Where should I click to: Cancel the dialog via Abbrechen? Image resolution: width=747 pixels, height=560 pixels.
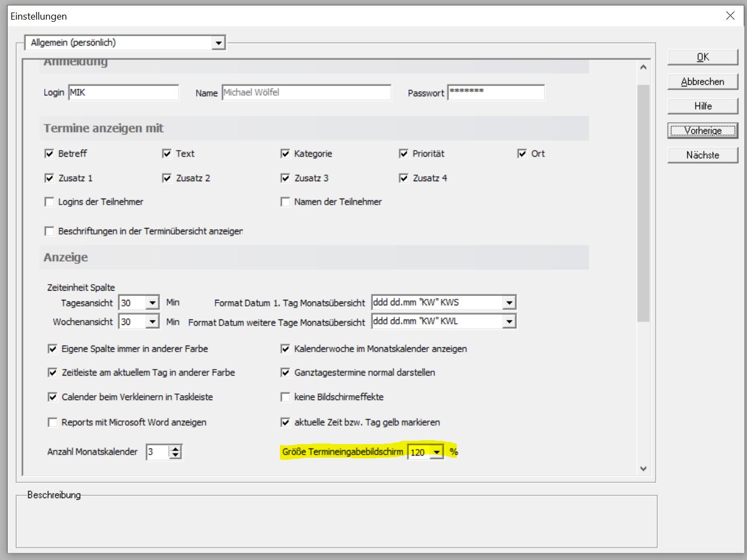click(702, 82)
